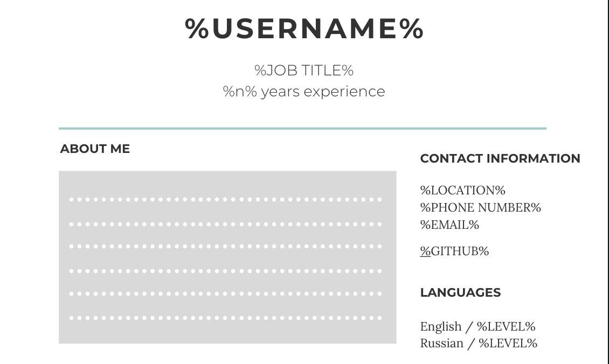Click the %LOCATION% placeholder
The width and height of the screenshot is (609, 364).
(x=462, y=191)
